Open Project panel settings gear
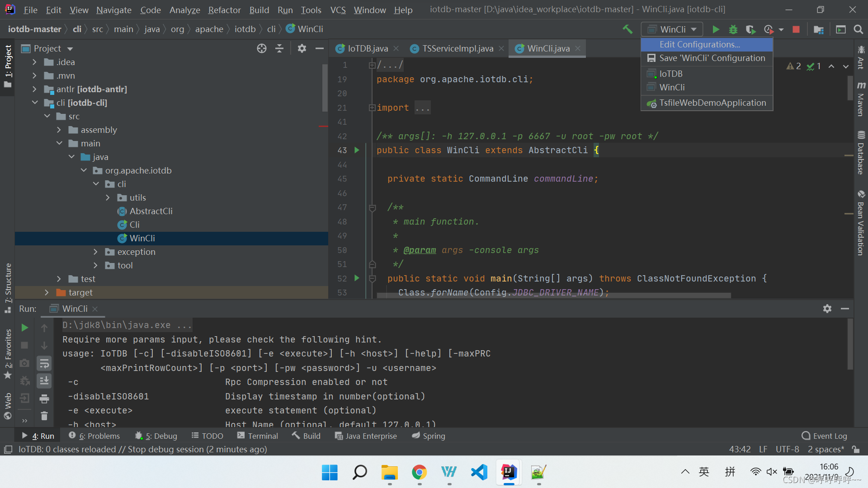This screenshot has width=868, height=488. point(302,48)
